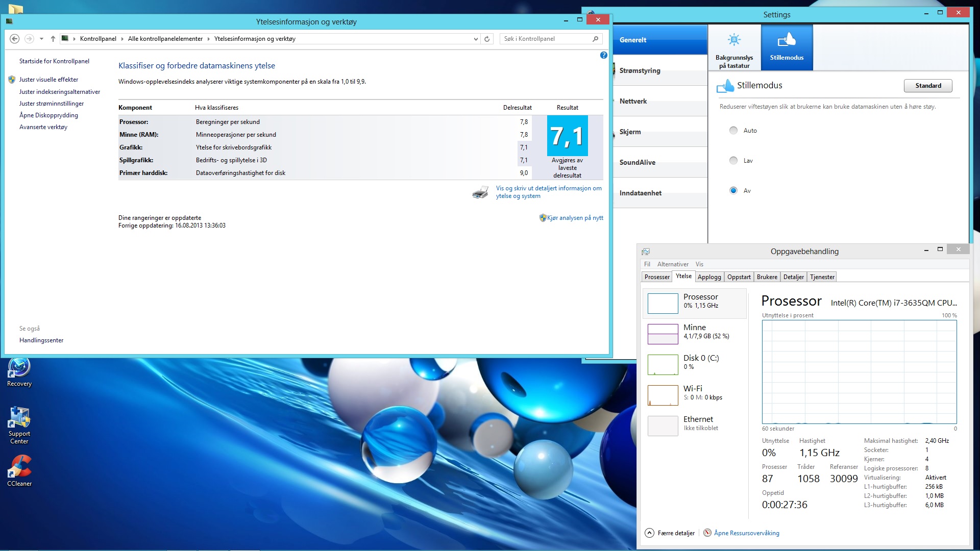Click the folder icon at top-left desktop
This screenshot has width=980, height=551.
[16, 8]
